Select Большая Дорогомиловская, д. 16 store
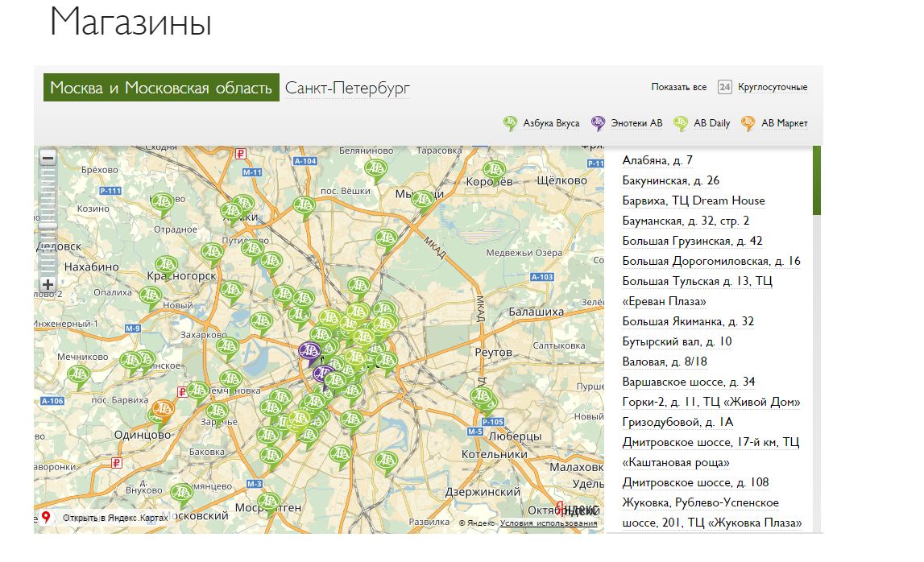 pyautogui.click(x=711, y=260)
